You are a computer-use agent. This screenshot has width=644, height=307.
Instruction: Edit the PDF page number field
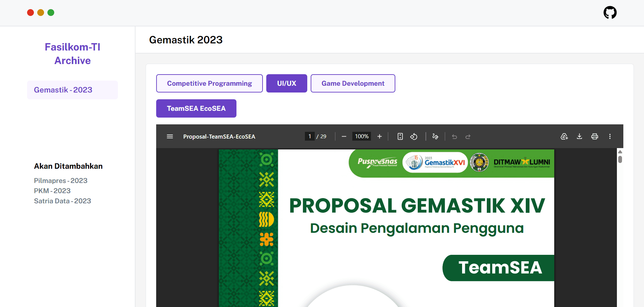(310, 136)
